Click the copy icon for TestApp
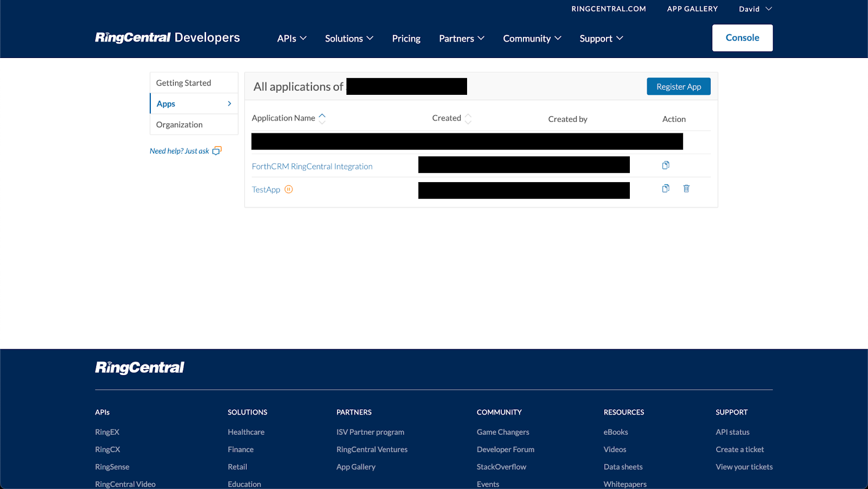 665,188
